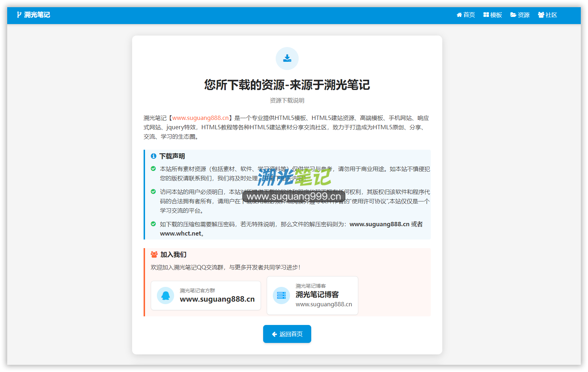Click the users icon beside 加入我们

[x=154, y=255]
